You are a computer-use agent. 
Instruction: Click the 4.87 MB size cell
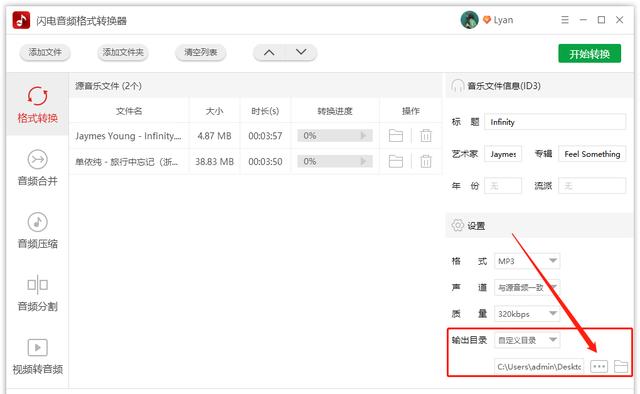tap(214, 136)
